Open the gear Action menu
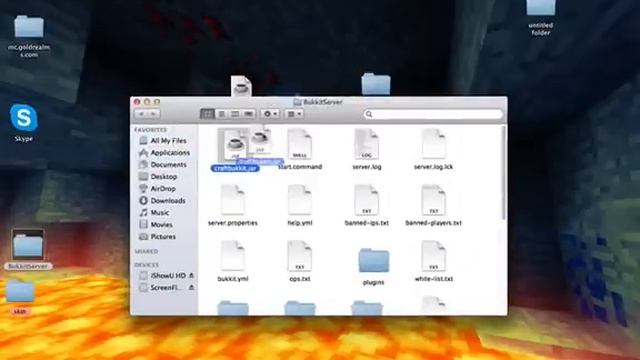Screen dimensions: 640x360 pos(270,114)
